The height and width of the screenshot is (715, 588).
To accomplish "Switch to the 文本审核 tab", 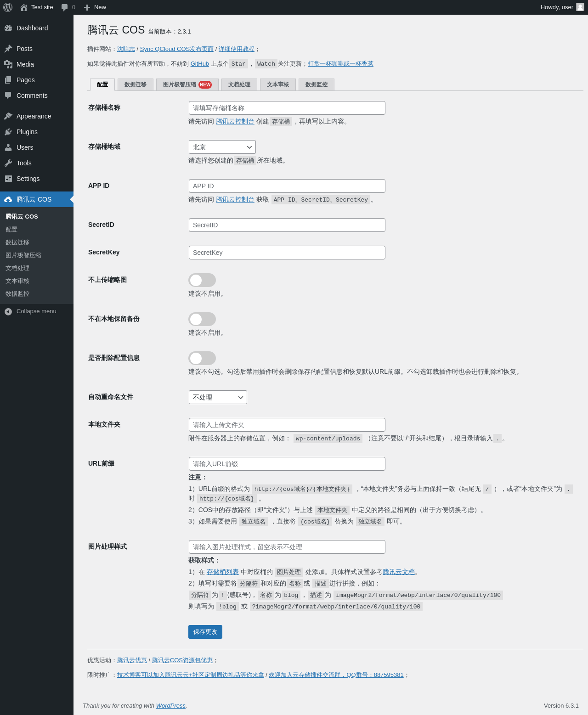I will click(x=278, y=84).
